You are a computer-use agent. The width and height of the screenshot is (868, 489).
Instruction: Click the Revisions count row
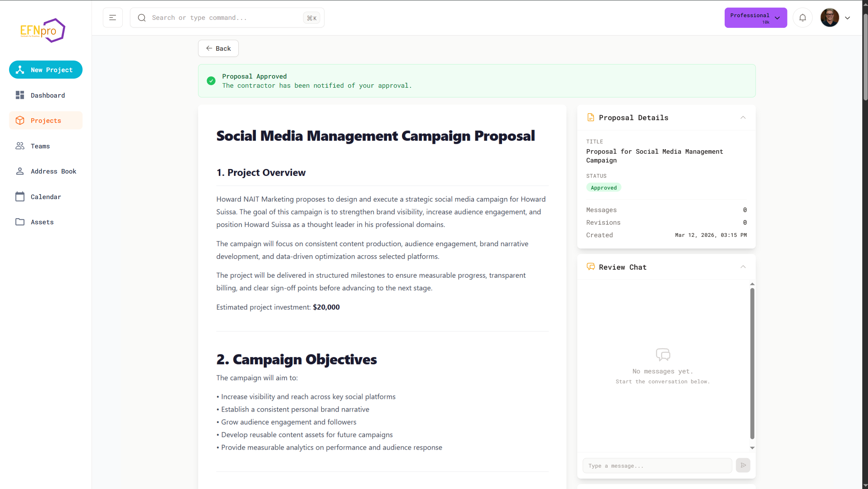tap(666, 222)
